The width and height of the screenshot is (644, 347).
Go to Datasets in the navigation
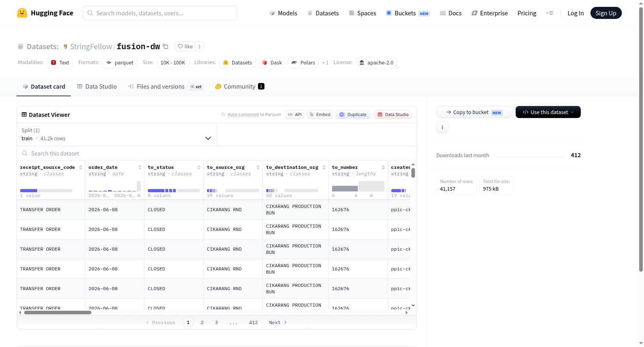tap(323, 13)
